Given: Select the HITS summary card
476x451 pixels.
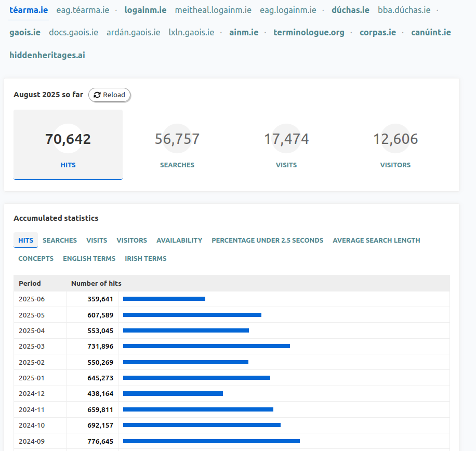Looking at the screenshot, I should point(68,144).
